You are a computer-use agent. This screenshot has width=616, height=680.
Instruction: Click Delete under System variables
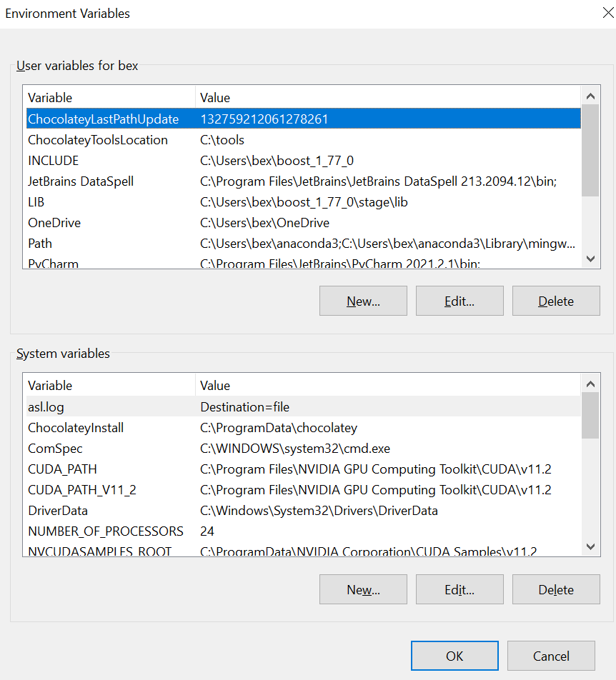click(x=555, y=589)
